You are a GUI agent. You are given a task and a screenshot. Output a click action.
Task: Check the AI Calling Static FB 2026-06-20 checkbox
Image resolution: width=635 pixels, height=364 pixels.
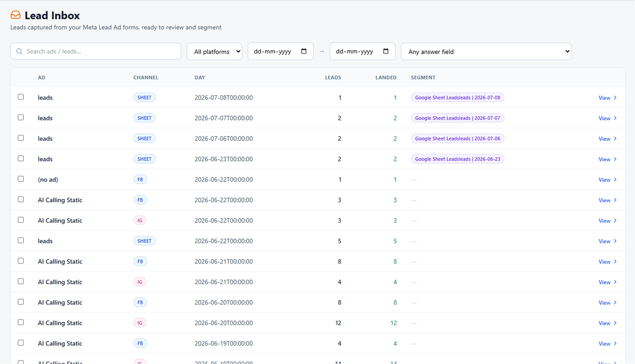click(x=21, y=302)
